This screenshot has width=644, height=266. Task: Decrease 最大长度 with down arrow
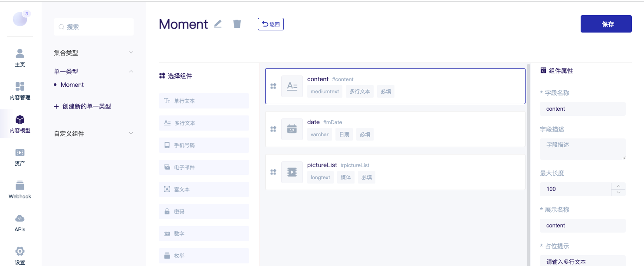(x=618, y=192)
